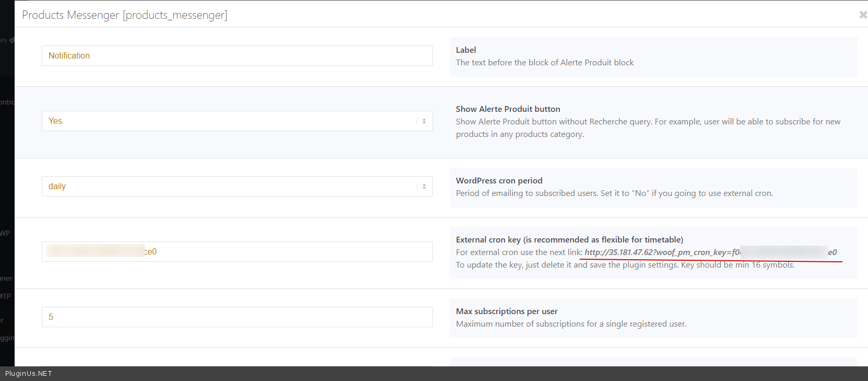Screen dimensions: 868x381
Task: Click the Show Alerte Produit button heading
Action: click(x=508, y=109)
